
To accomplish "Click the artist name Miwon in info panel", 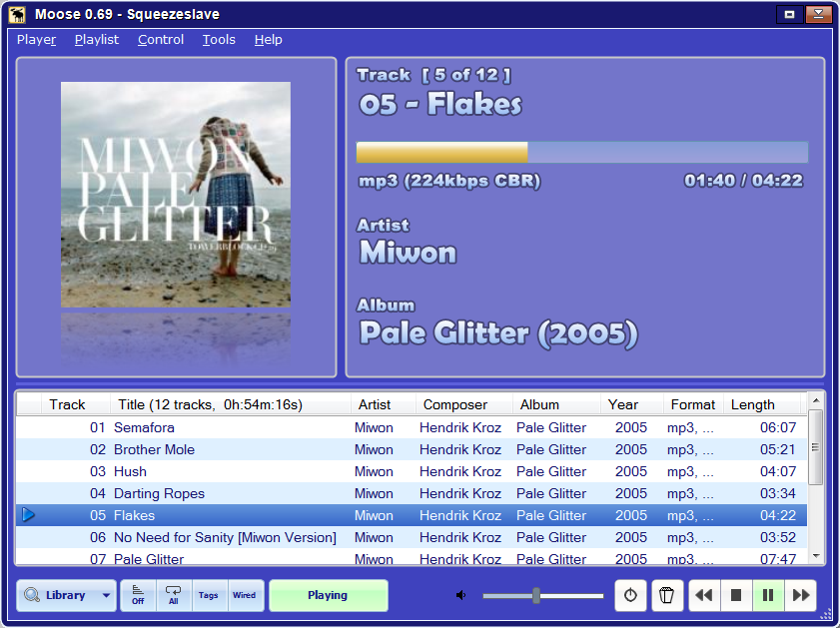I will tap(408, 253).
